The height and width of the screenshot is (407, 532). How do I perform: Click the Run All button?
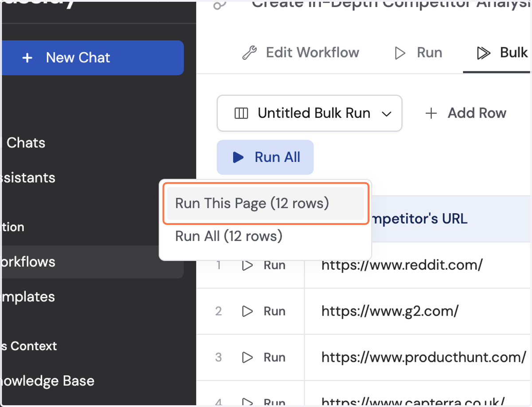click(265, 157)
